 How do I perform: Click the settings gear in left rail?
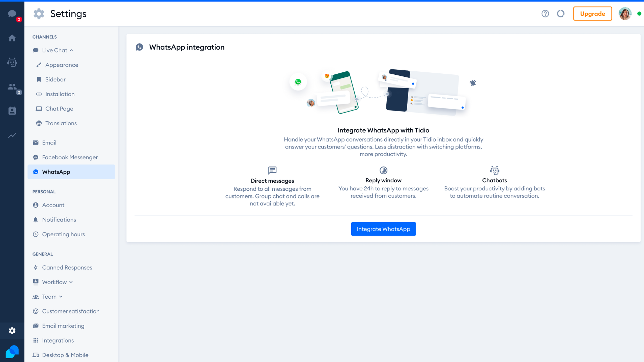click(x=12, y=331)
